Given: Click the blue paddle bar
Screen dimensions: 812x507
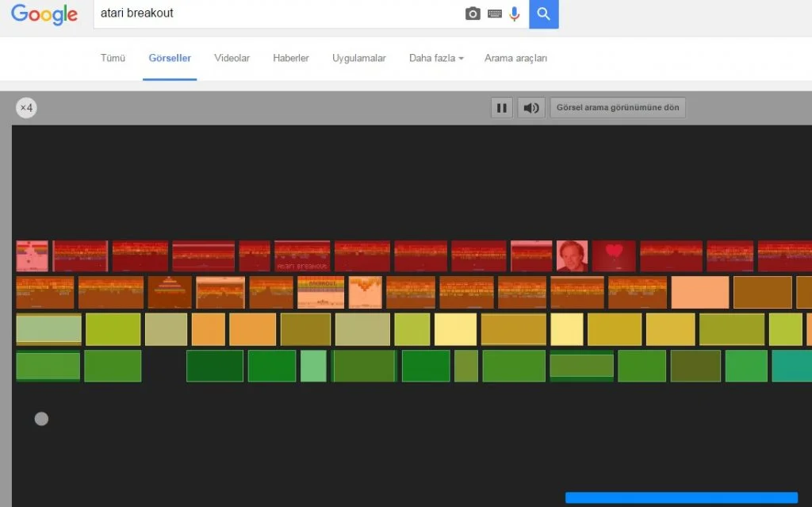Looking at the screenshot, I should [681, 497].
